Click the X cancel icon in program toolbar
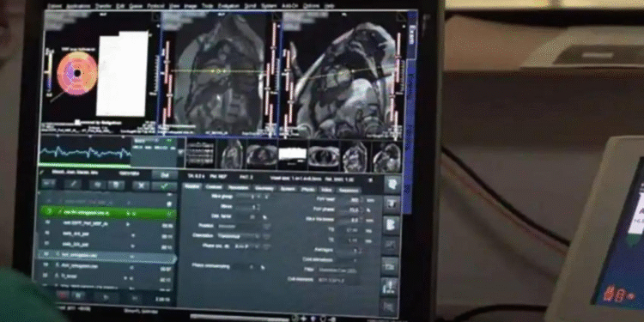The width and height of the screenshot is (644, 322). point(141,185)
